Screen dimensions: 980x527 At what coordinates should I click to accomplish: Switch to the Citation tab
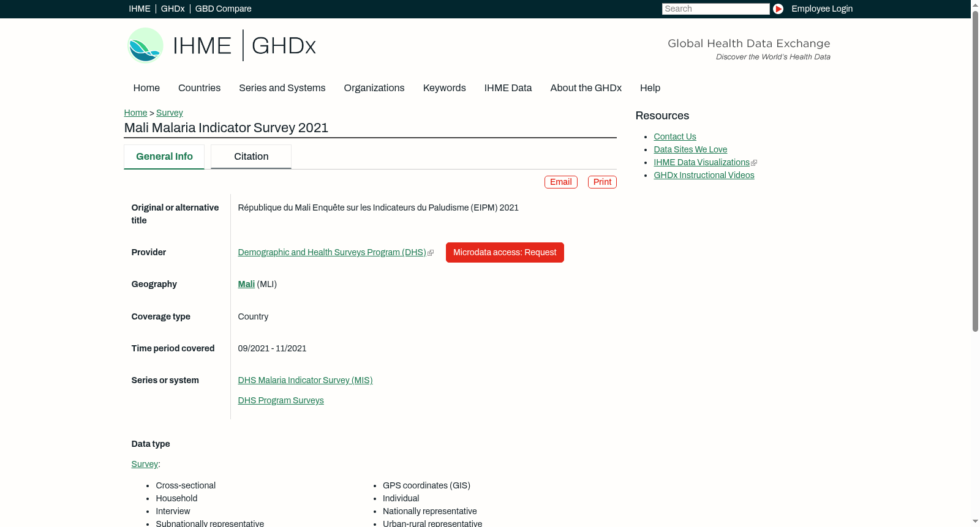point(251,157)
